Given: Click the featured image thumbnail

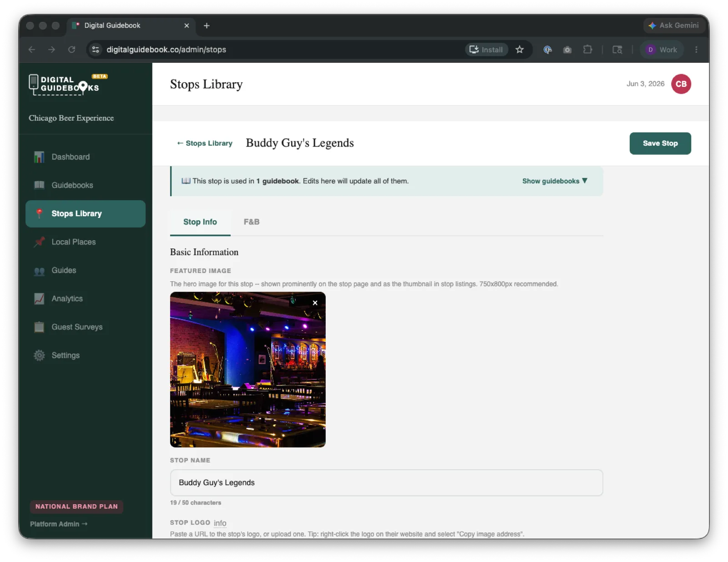Looking at the screenshot, I should pos(248,370).
